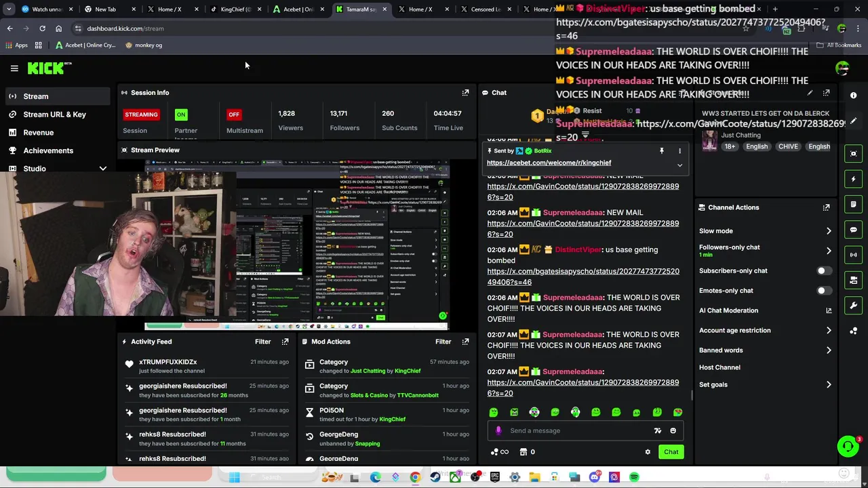Switch to the KingChief browser tab

click(235, 9)
